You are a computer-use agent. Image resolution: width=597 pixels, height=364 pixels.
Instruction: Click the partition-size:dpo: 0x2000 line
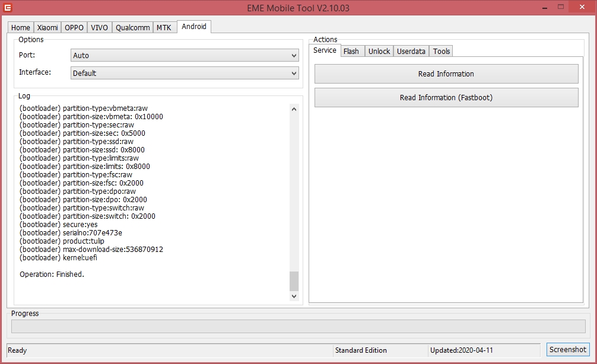point(84,200)
